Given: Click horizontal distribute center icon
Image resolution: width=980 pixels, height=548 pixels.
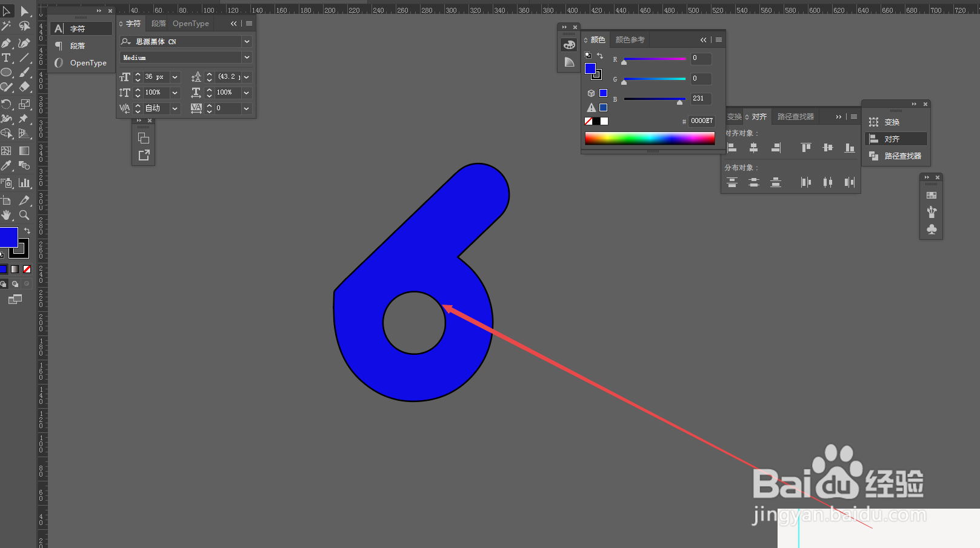Looking at the screenshot, I should (828, 182).
